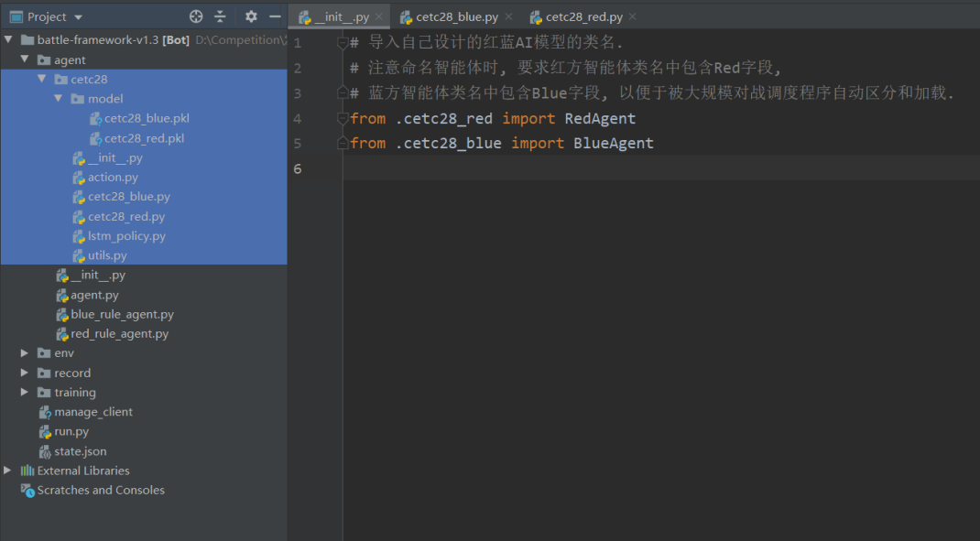Click .cetc28_blue module name on line 5

click(x=448, y=143)
